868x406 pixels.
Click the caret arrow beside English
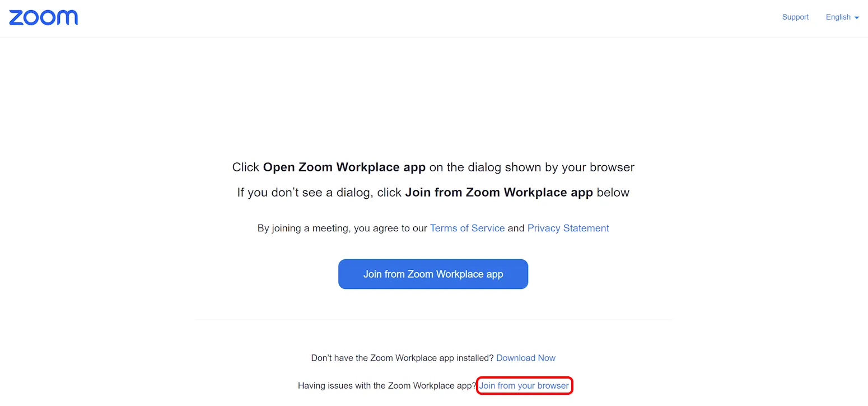click(857, 18)
